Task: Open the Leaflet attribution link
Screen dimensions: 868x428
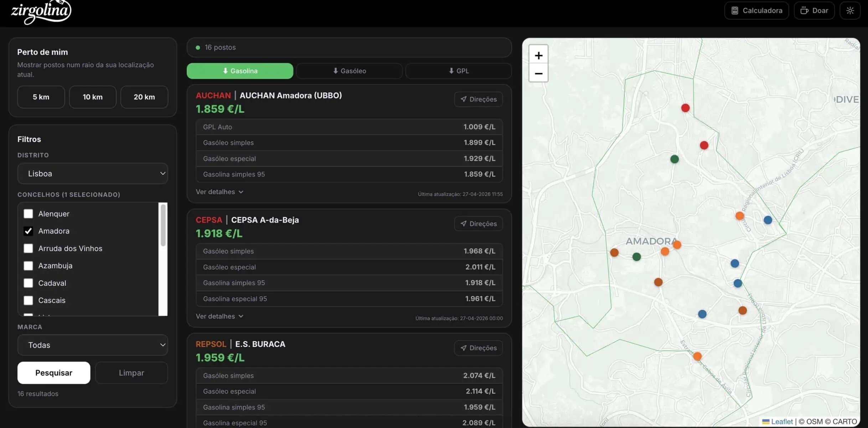Action: [781, 422]
